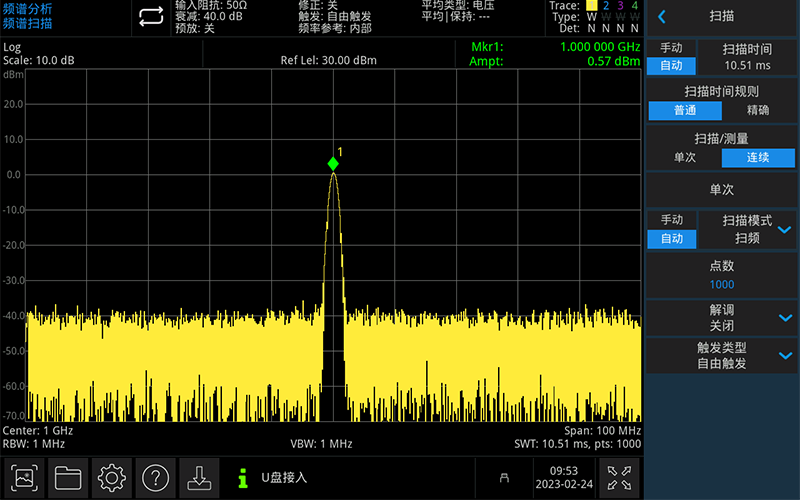Expand the 解调 dropdown
Viewport: 800px width, 500px height.
click(x=784, y=317)
